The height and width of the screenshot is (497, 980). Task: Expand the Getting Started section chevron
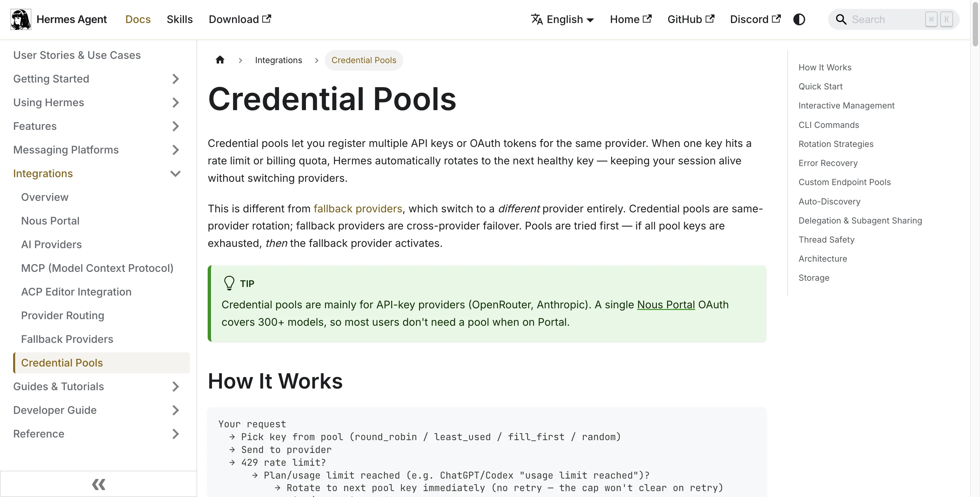[175, 79]
